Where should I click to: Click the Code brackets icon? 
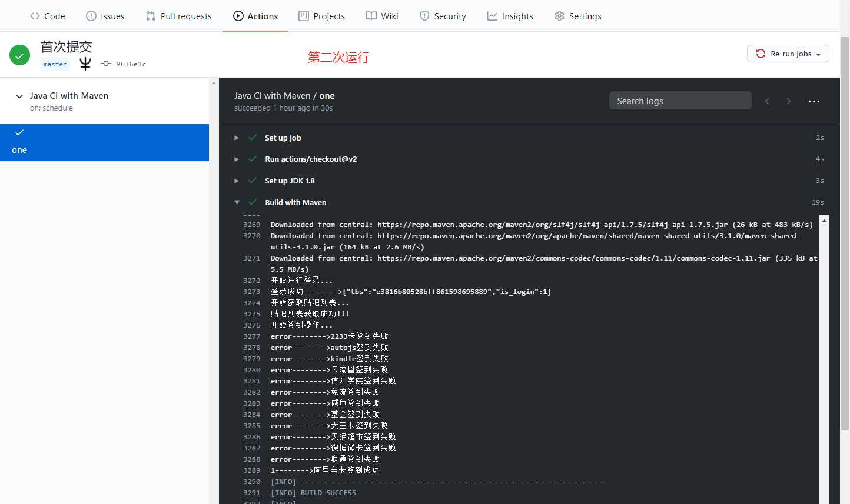[x=35, y=16]
